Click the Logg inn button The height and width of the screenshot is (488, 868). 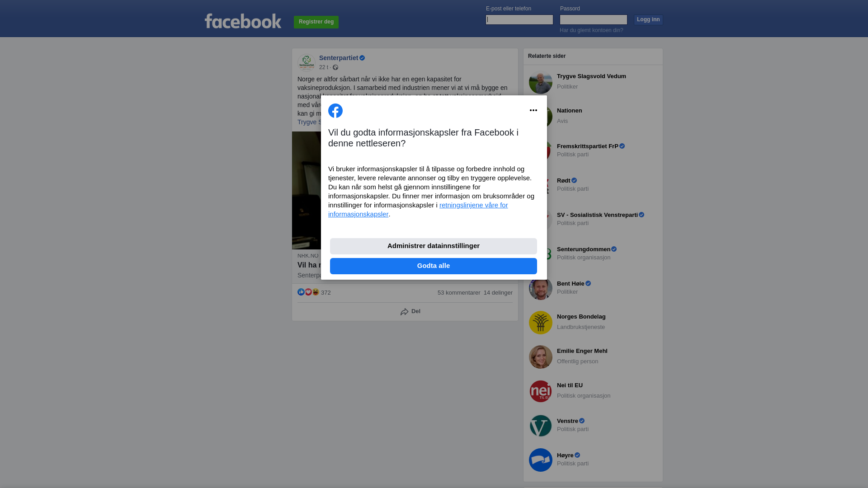(x=648, y=20)
